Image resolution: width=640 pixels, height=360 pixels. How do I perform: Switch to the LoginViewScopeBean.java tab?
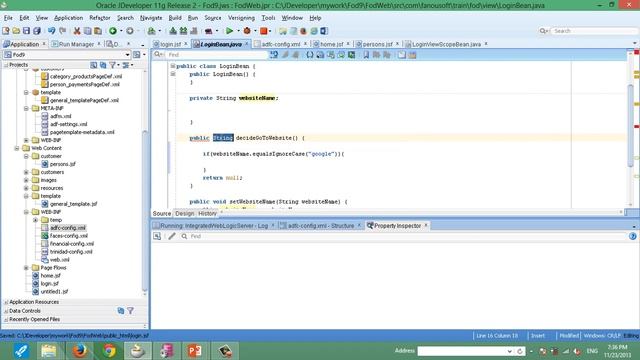click(446, 44)
